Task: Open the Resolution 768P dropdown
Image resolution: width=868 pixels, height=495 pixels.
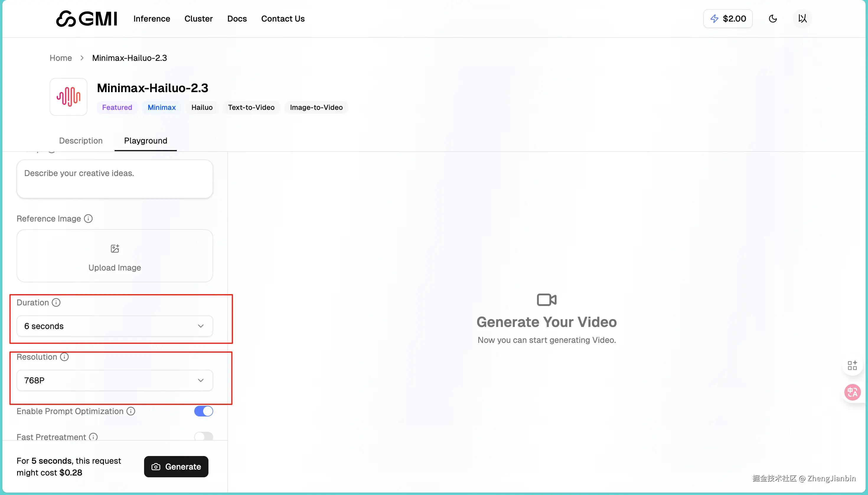Action: coord(115,380)
